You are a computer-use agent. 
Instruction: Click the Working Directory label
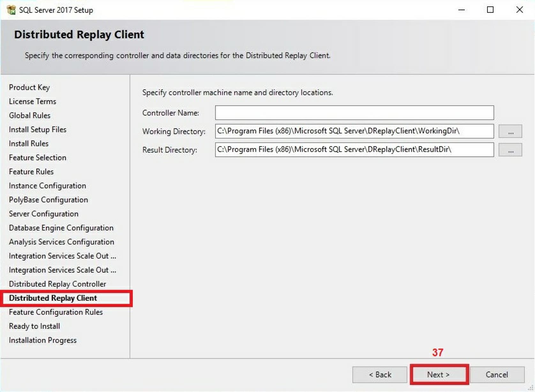click(x=174, y=132)
